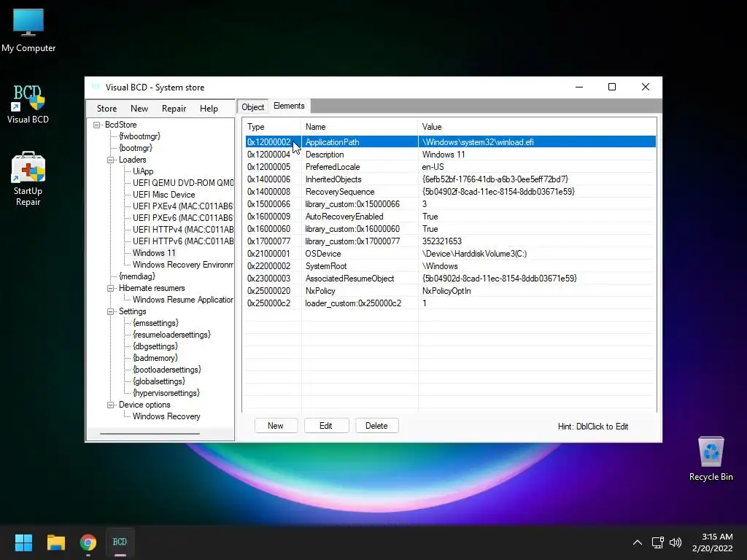
Task: Open the Recycle Bin
Action: point(711,459)
